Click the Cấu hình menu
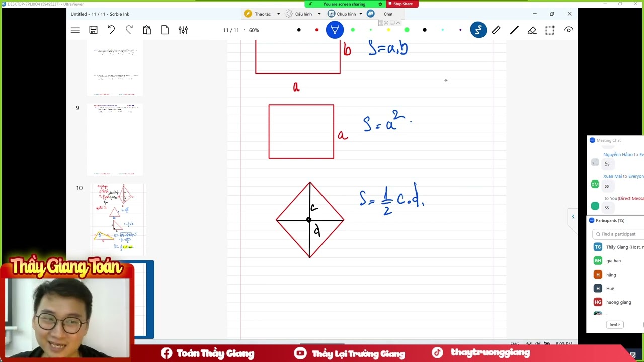Image resolution: width=644 pixels, height=362 pixels. click(x=303, y=14)
